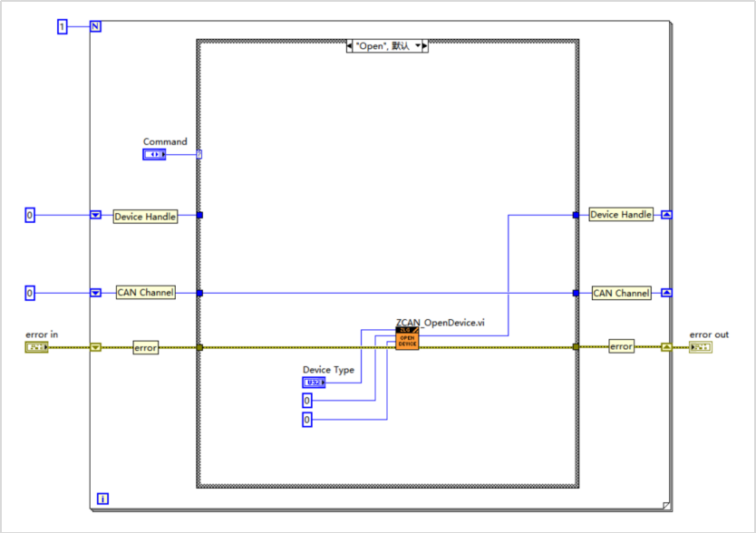The height and width of the screenshot is (533, 756).
Task: Click the constant 1 wired to N
Action: 63,26
